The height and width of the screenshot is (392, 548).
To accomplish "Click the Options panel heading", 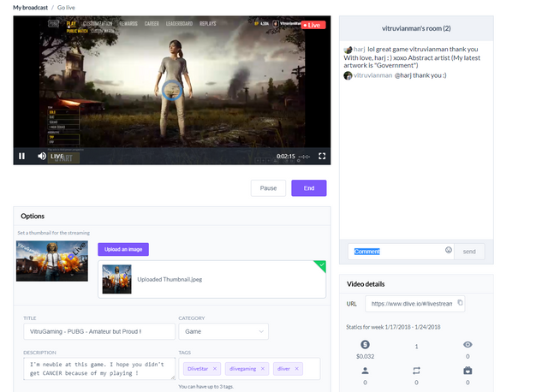I will pyautogui.click(x=33, y=216).
